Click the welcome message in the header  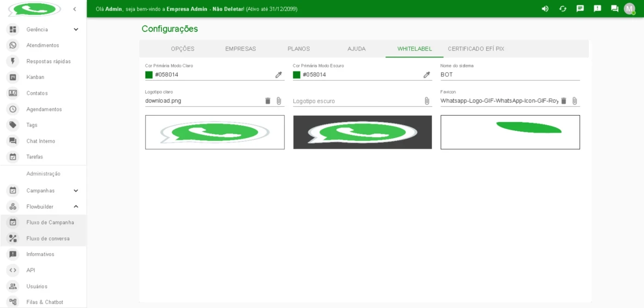tap(196, 9)
